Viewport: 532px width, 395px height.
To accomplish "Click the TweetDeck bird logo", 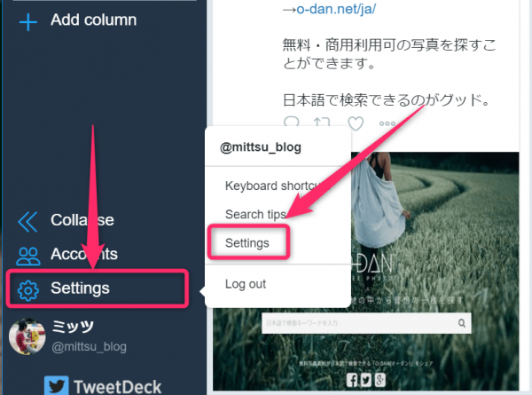I will point(57,386).
